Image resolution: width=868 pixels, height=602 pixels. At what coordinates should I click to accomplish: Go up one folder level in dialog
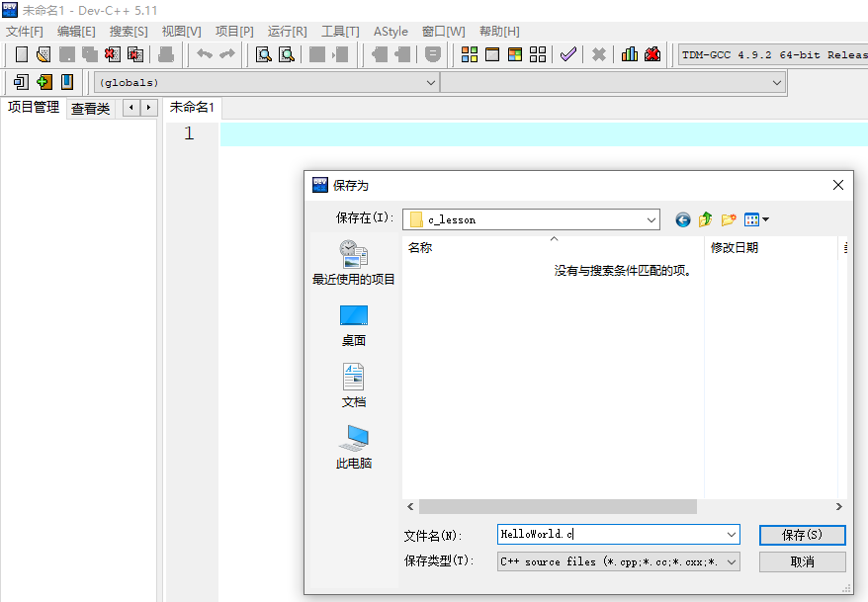pos(705,219)
